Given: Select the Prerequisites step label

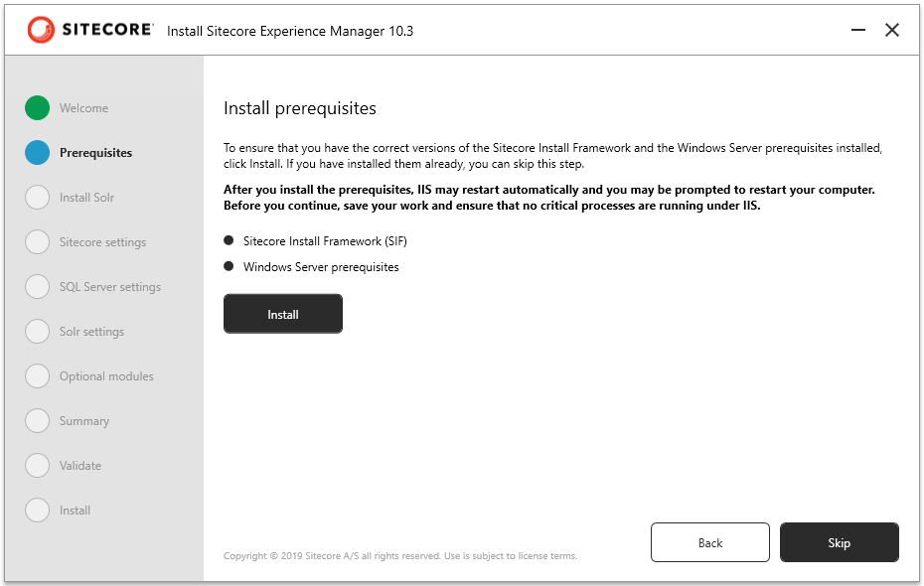Looking at the screenshot, I should coord(95,153).
